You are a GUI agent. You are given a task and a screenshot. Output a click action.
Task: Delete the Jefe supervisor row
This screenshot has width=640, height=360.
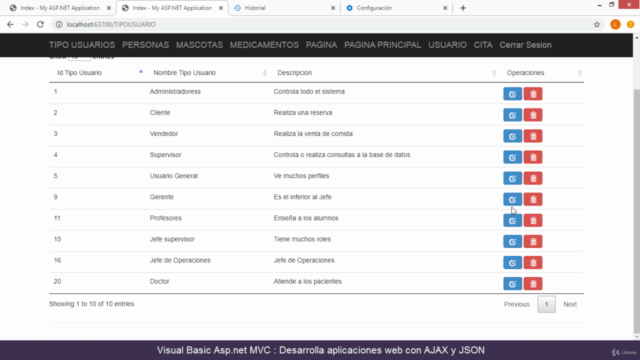point(533,242)
